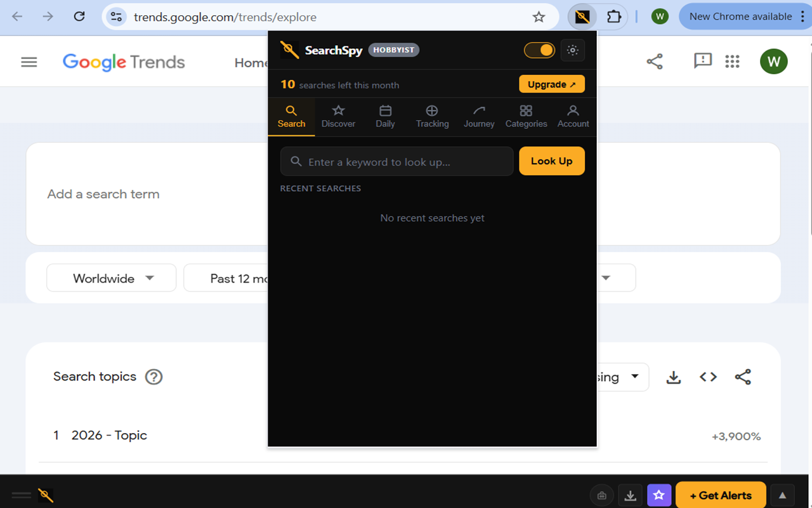Open the Account tab
The width and height of the screenshot is (812, 508).
click(573, 117)
